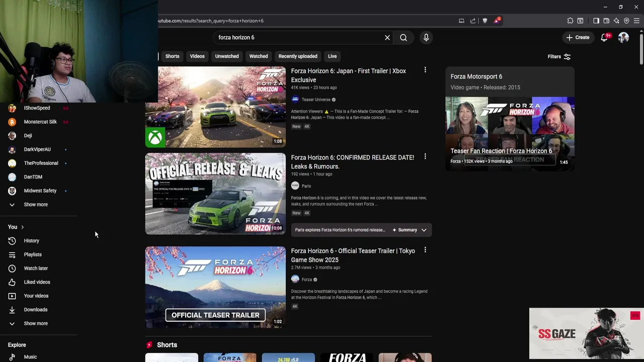Open three-dot menu for Forza Horizon 6: Japan trailer
Viewport: 644px width, 362px height.
pos(425,70)
